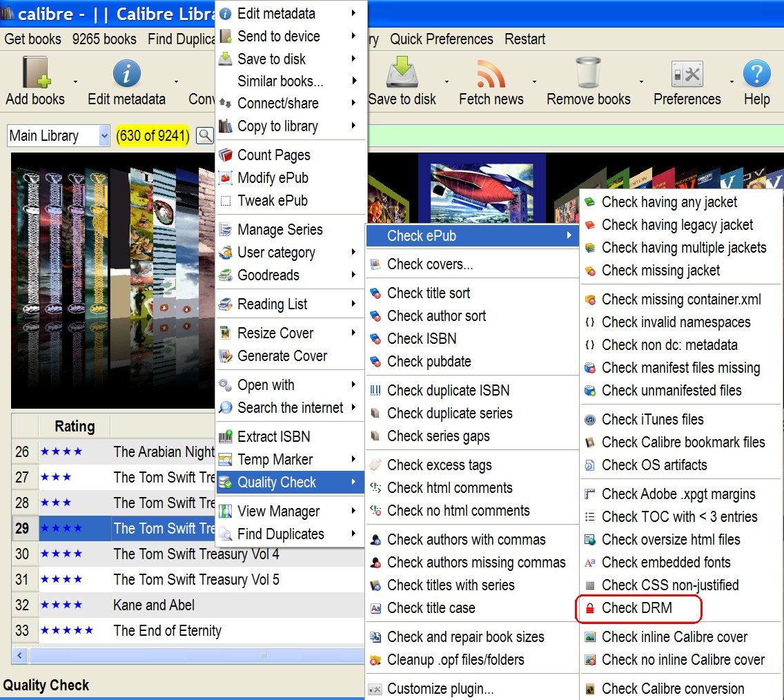Choose Check title sort
This screenshot has height=700, width=784.
472,293
